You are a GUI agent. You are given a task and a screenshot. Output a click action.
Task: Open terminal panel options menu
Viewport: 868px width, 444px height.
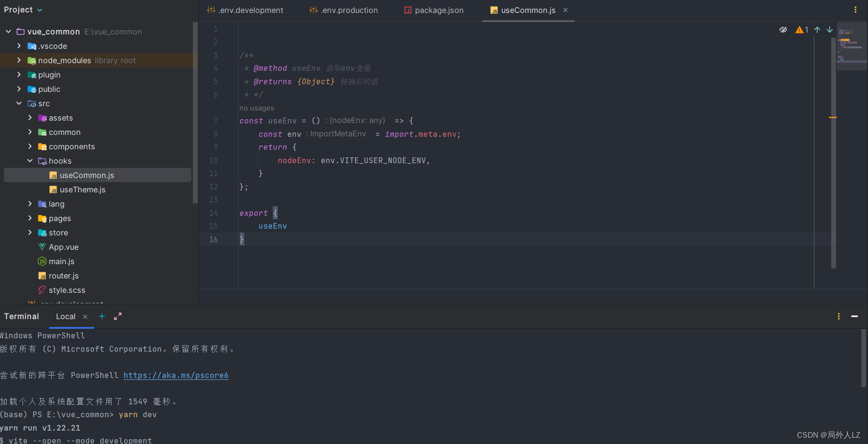(x=839, y=316)
